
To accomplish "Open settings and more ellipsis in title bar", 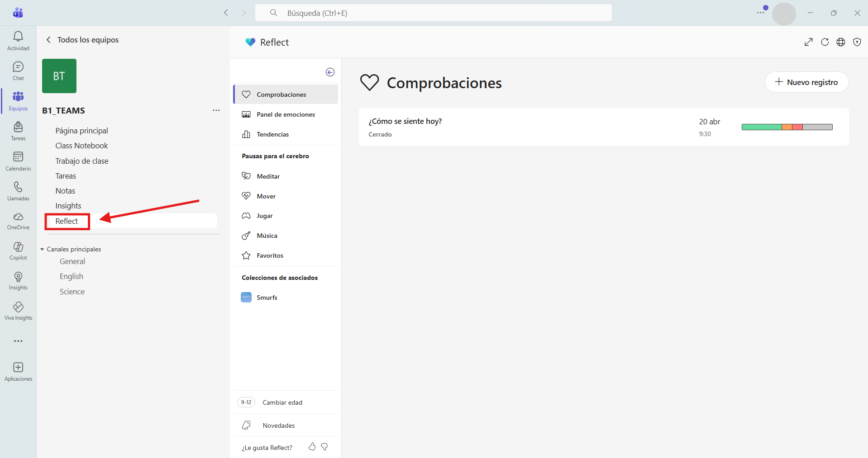I will (x=761, y=13).
